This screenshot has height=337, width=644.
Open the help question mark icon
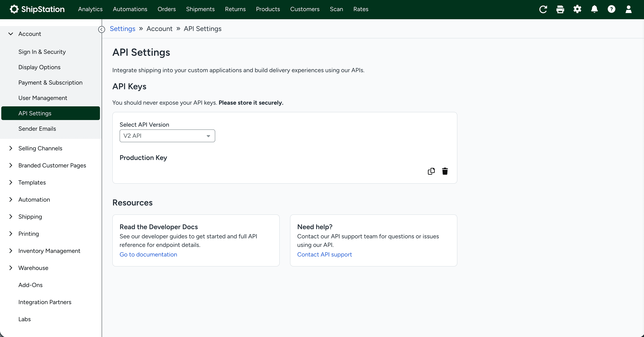[x=611, y=9]
